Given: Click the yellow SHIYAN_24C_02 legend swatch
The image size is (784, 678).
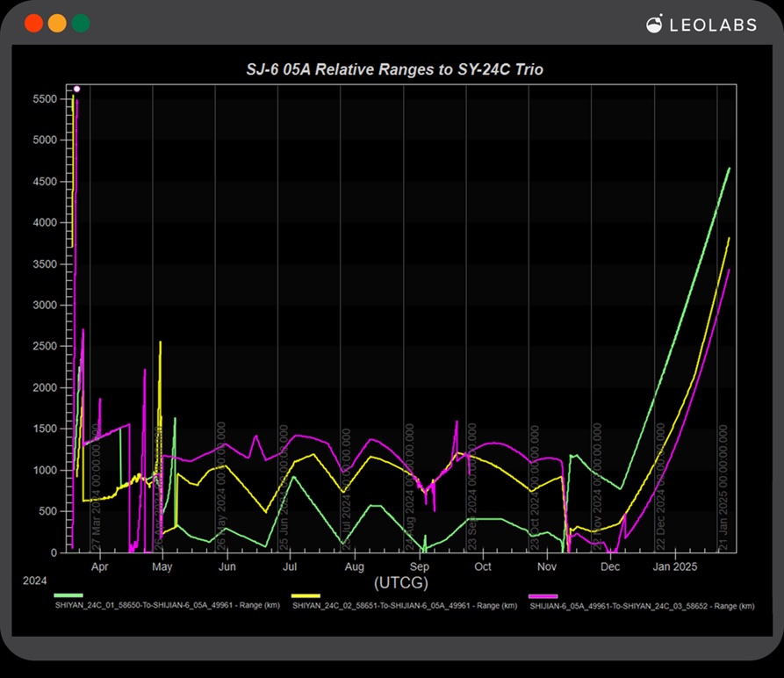Looking at the screenshot, I should click(x=306, y=596).
